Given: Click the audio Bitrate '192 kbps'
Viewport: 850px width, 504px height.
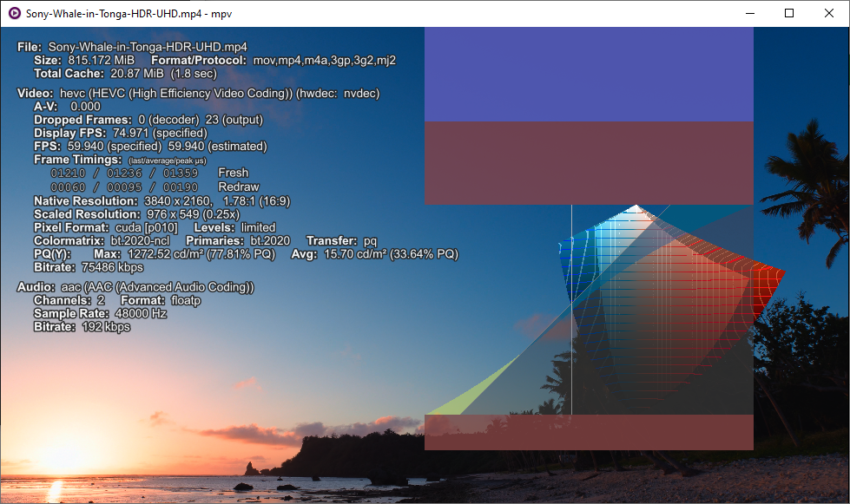Looking at the screenshot, I should coord(106,327).
